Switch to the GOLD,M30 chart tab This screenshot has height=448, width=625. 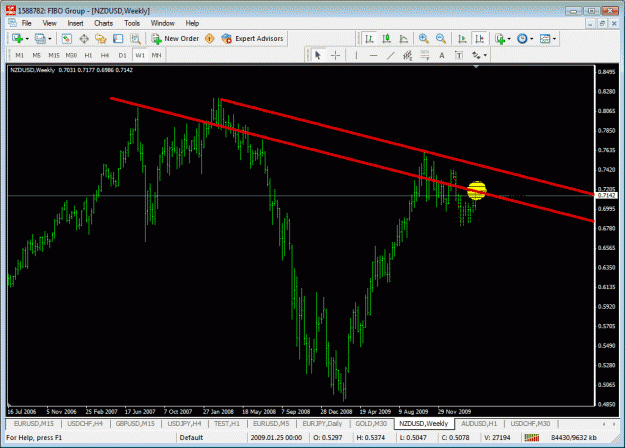click(x=371, y=423)
